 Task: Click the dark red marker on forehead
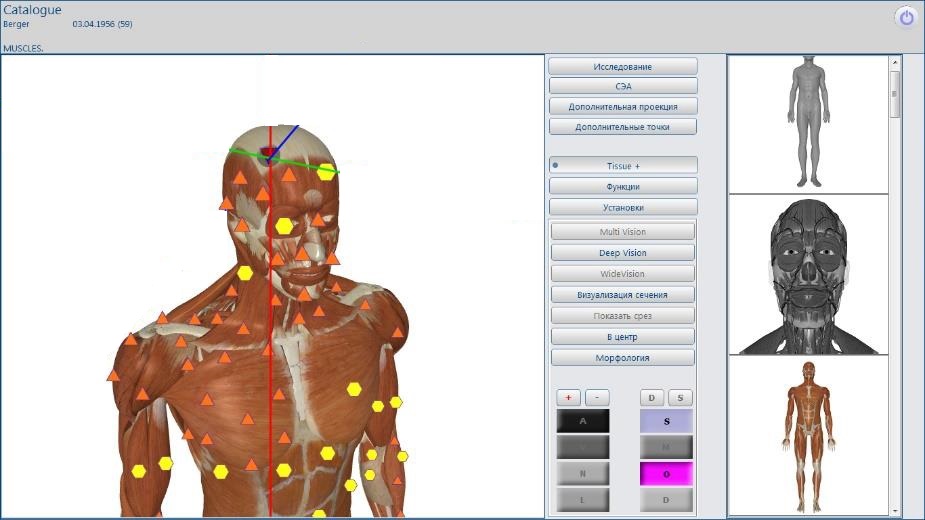[x=268, y=154]
